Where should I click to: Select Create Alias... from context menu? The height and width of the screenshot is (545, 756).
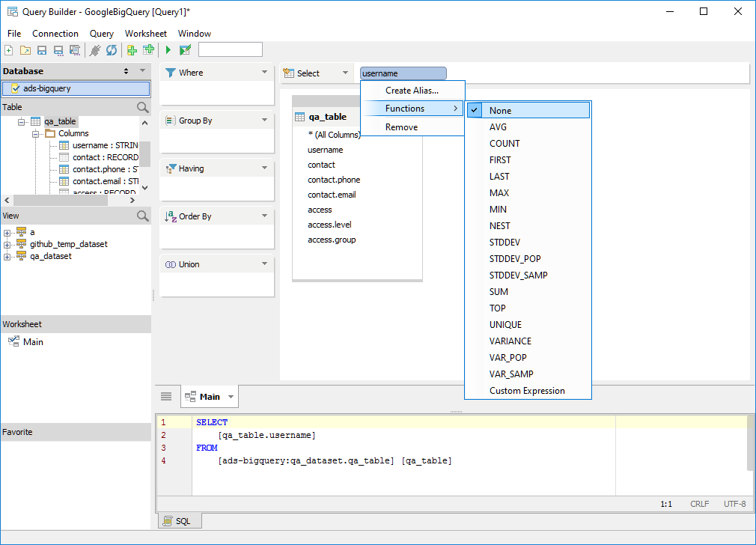click(x=412, y=91)
